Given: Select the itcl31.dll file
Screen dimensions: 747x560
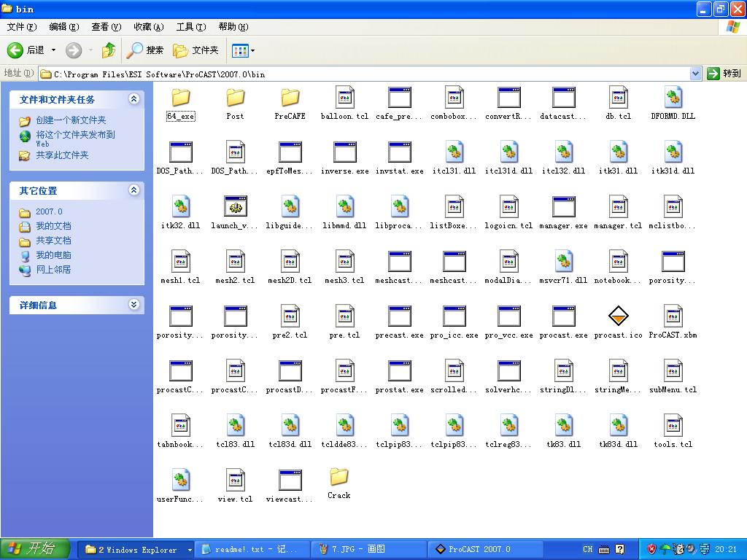Looking at the screenshot, I should [454, 158].
